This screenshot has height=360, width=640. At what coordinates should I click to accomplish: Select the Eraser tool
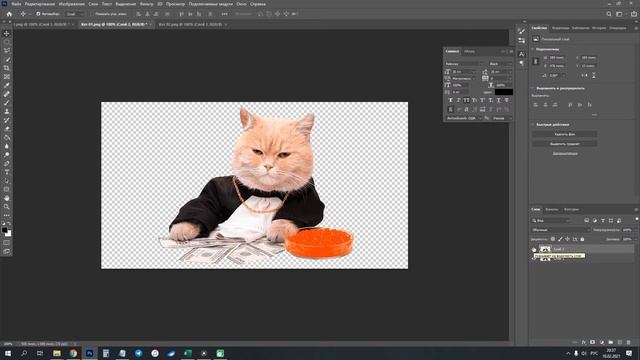pyautogui.click(x=7, y=129)
